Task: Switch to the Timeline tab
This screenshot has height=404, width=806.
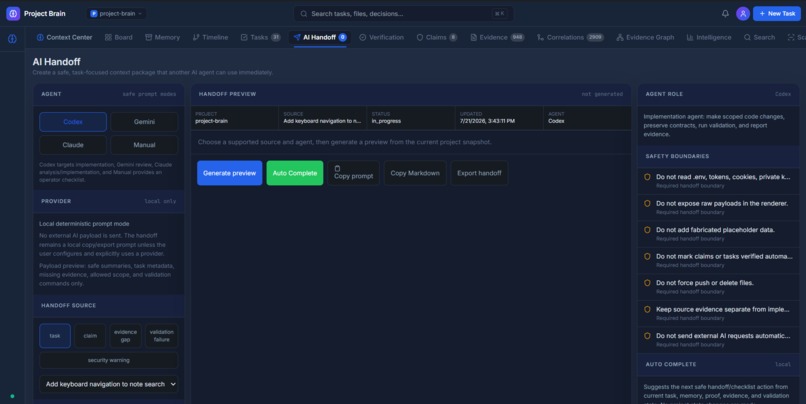Action: pyautogui.click(x=210, y=38)
